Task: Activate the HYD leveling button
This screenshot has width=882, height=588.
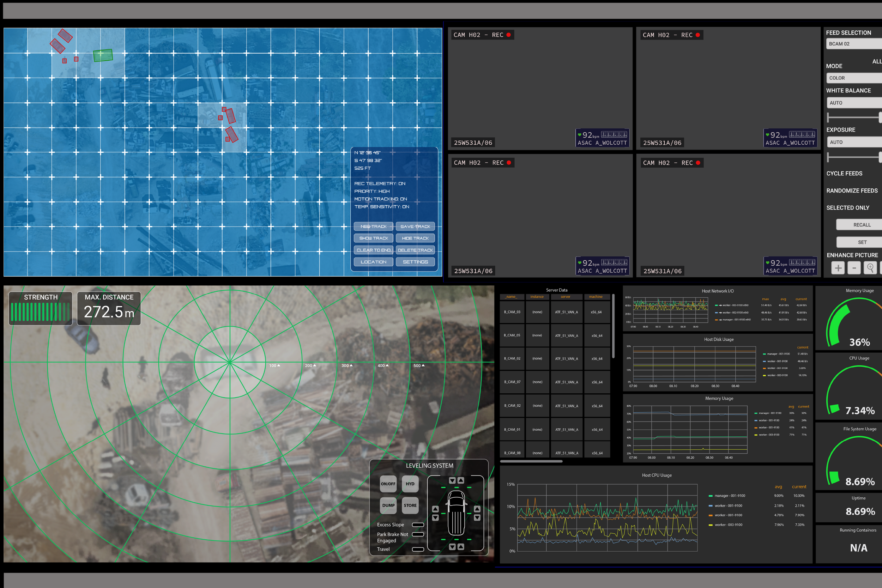Action: 410,484
